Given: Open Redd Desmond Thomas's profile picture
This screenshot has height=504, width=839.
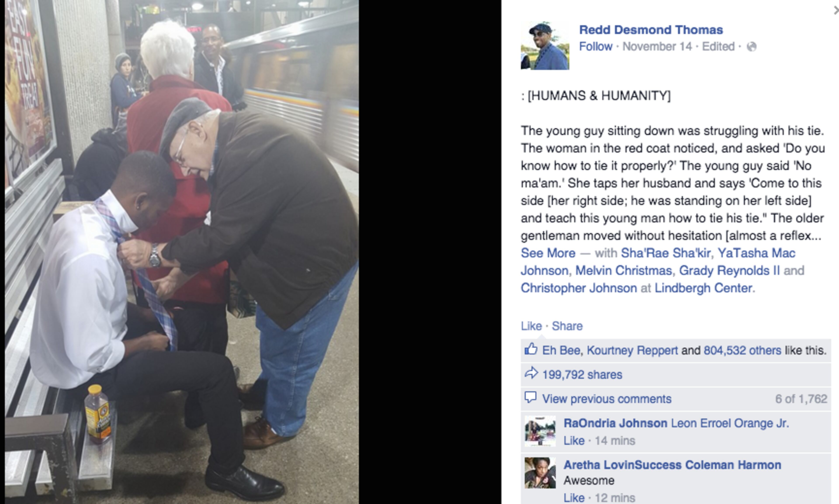Looking at the screenshot, I should [545, 46].
